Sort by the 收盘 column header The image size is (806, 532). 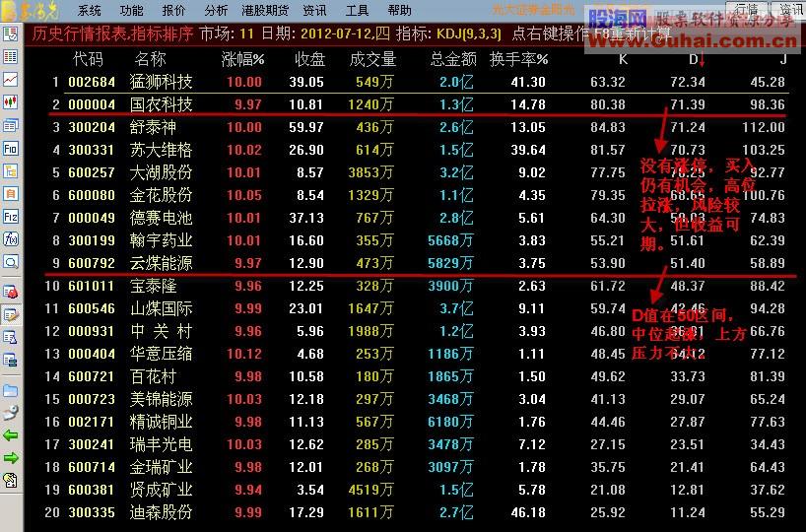310,60
